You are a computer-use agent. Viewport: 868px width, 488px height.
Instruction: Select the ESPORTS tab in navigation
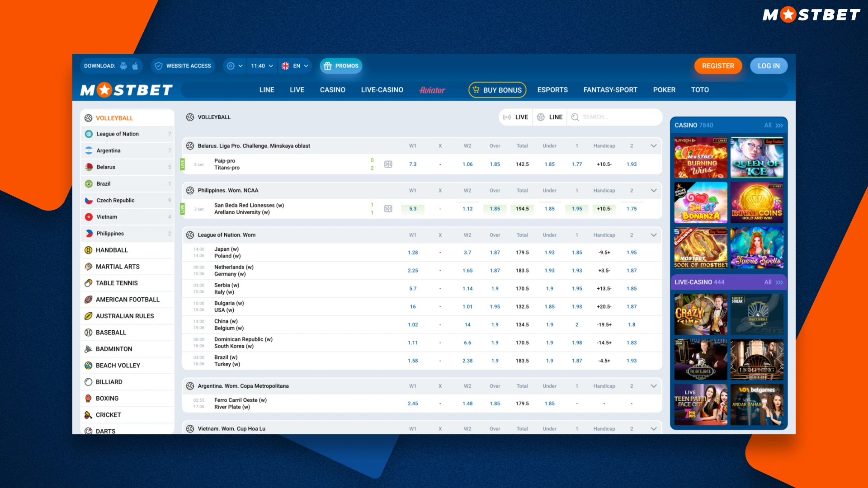[552, 89]
